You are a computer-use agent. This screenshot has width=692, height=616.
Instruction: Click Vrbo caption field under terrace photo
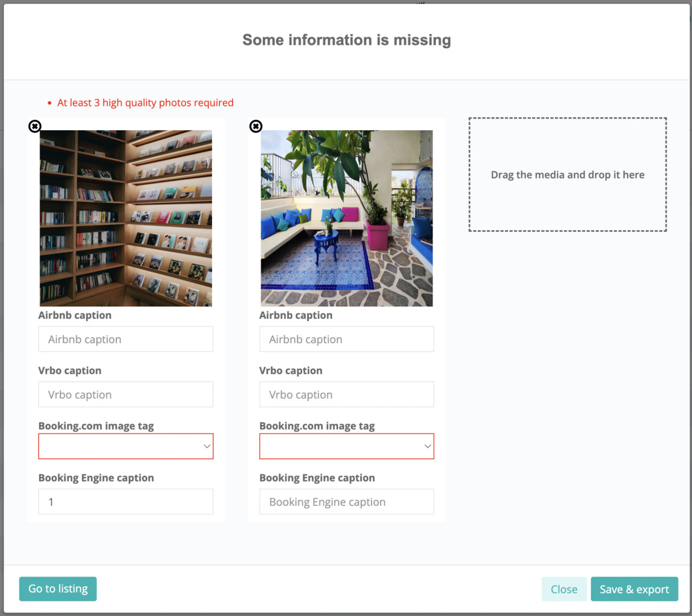pyautogui.click(x=347, y=394)
